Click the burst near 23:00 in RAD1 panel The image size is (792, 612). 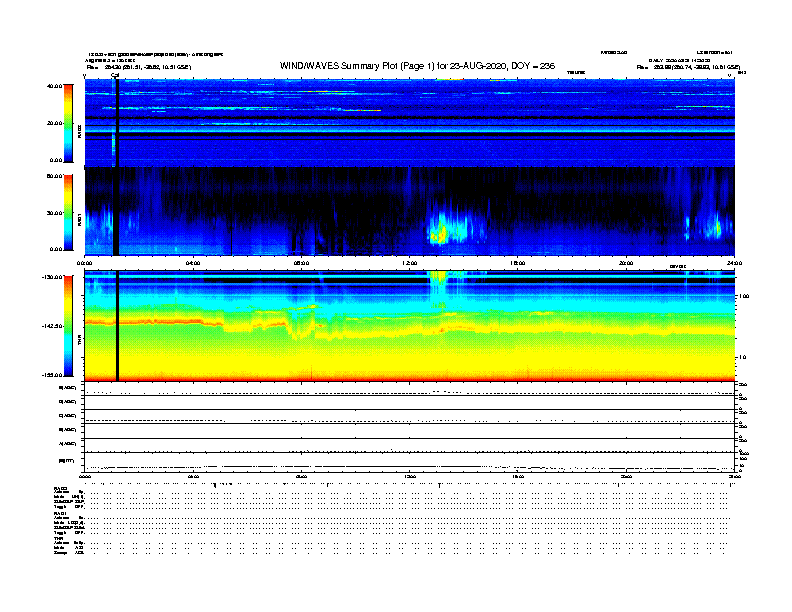[x=716, y=227]
